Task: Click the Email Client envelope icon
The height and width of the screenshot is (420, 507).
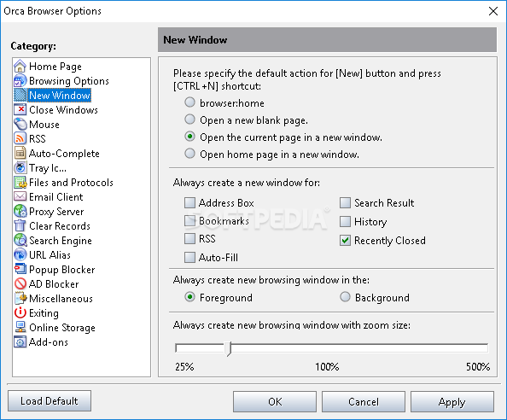Action: pyautogui.click(x=20, y=196)
